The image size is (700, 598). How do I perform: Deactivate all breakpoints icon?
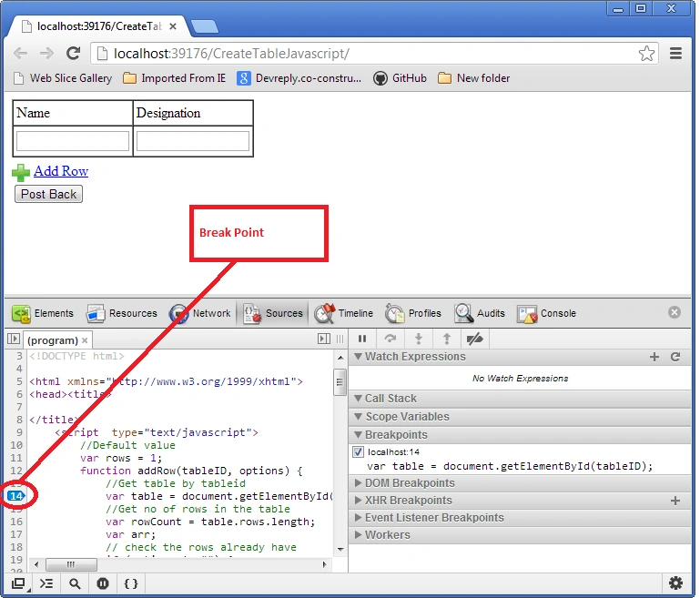tap(474, 339)
